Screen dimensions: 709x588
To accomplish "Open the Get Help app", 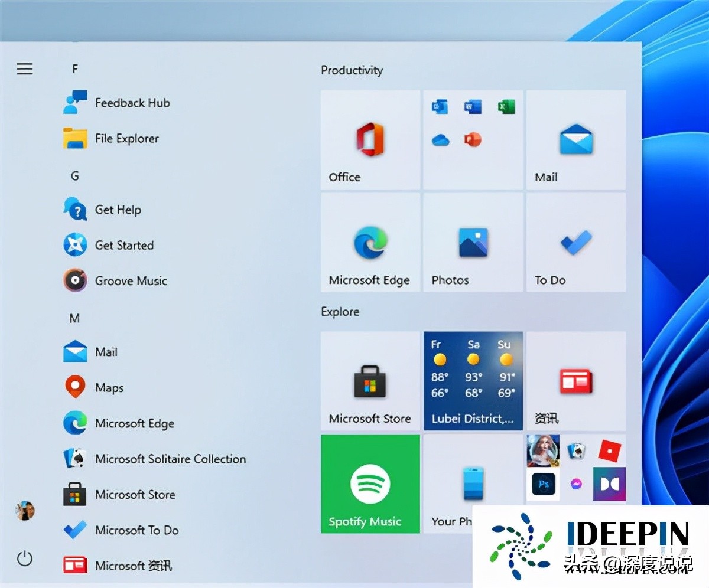I will coord(102,210).
